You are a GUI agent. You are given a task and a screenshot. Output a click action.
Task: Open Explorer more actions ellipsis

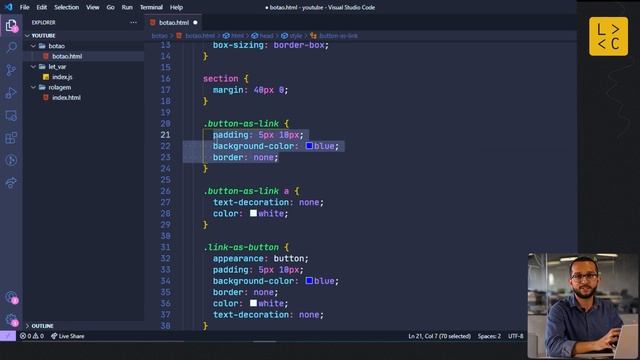[x=133, y=22]
